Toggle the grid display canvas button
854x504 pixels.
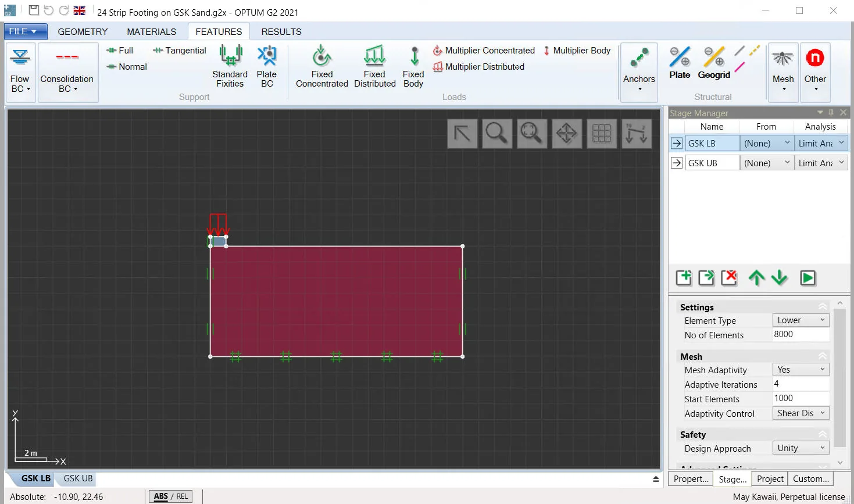(x=601, y=133)
